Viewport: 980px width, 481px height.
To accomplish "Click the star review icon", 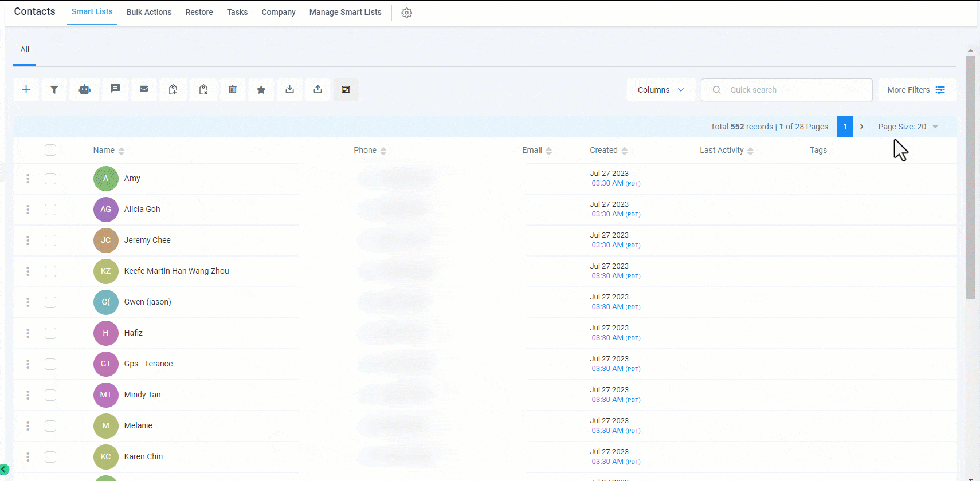I will click(x=261, y=90).
